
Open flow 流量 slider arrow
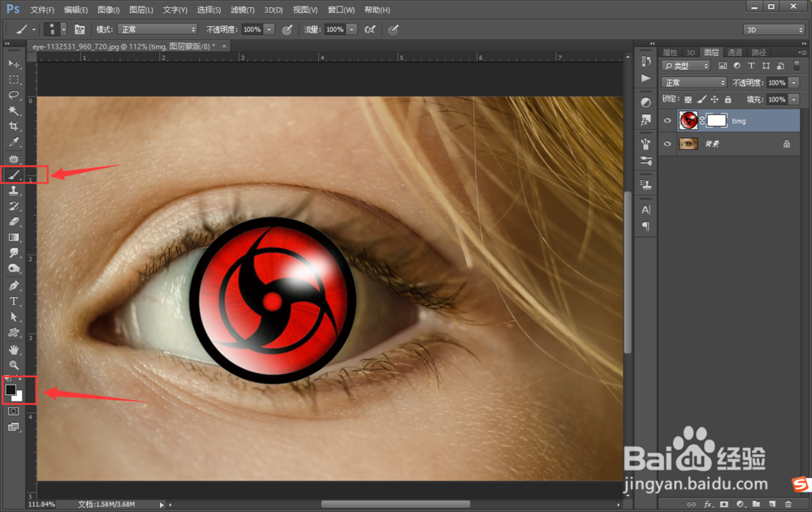tap(352, 29)
